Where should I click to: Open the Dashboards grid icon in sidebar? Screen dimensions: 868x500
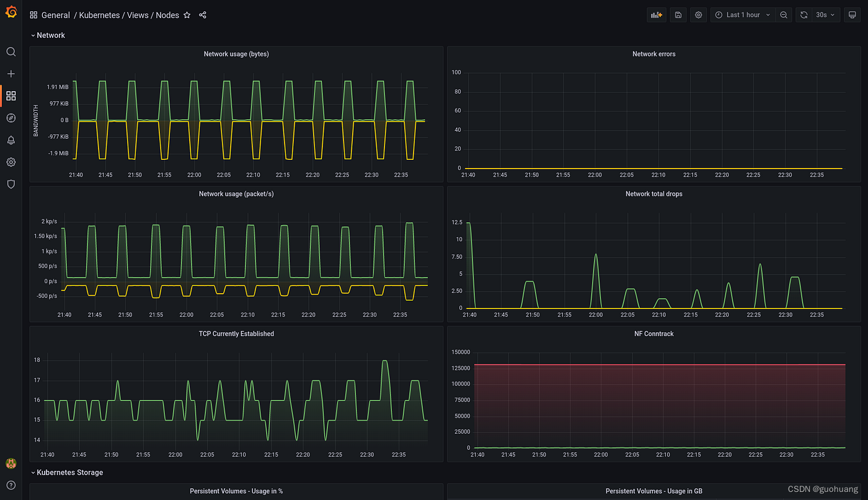11,95
